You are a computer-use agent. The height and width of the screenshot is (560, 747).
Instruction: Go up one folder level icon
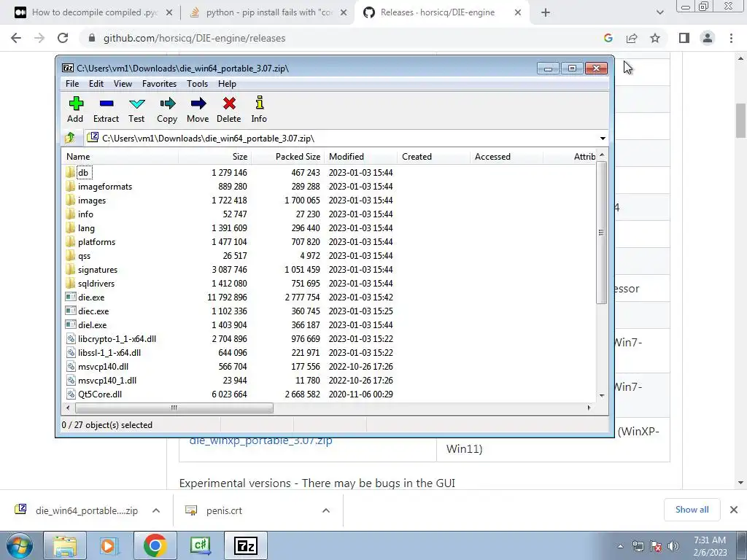[x=70, y=138]
